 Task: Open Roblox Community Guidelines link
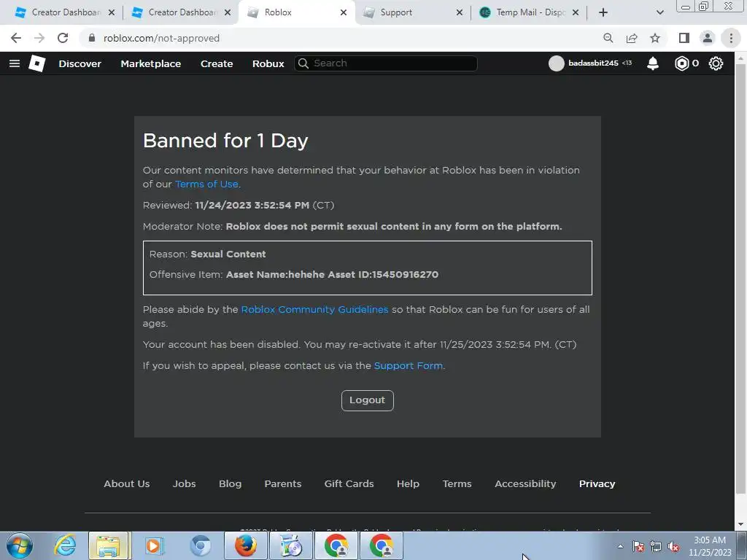[314, 309]
